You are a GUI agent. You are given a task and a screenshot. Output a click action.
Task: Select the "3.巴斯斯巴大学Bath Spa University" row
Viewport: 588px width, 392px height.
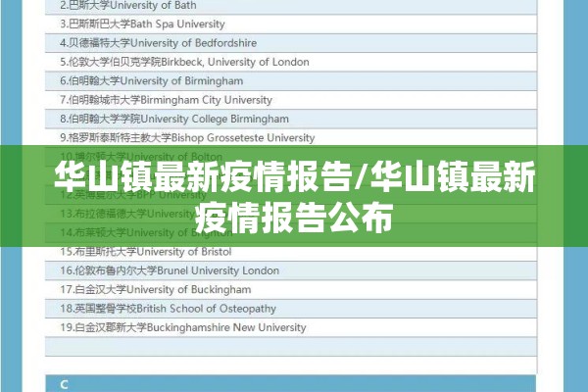(291, 24)
